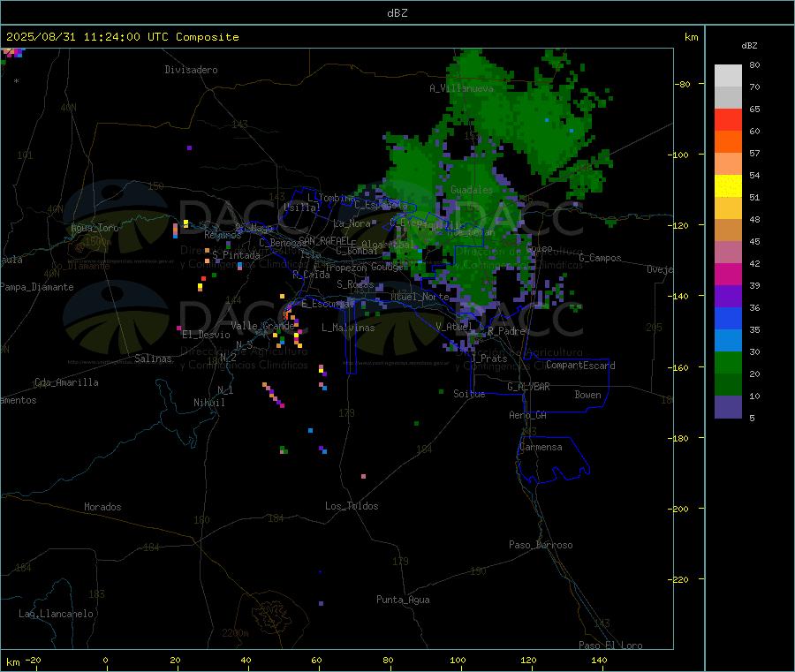Pick the dark violet 5-10 dBZ swatch

[728, 406]
